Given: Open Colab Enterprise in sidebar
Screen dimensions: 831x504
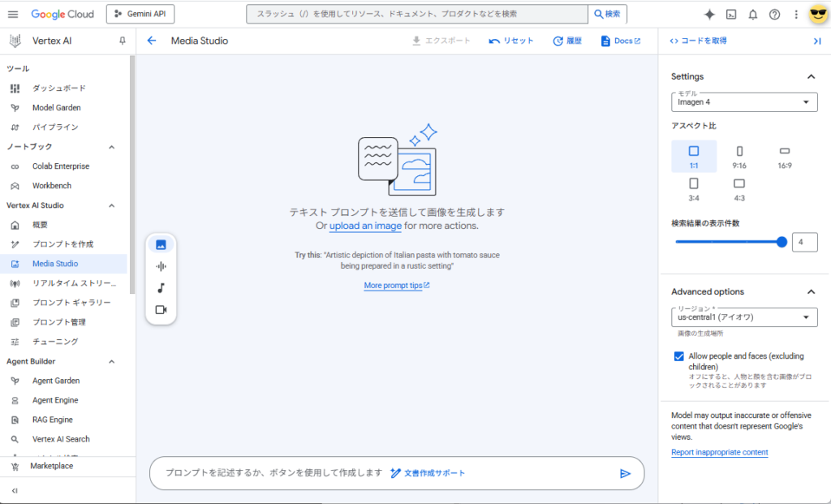Looking at the screenshot, I should click(63, 166).
